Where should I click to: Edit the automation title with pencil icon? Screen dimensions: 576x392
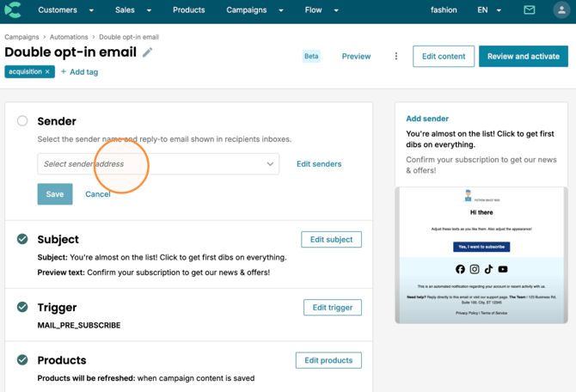click(x=147, y=52)
